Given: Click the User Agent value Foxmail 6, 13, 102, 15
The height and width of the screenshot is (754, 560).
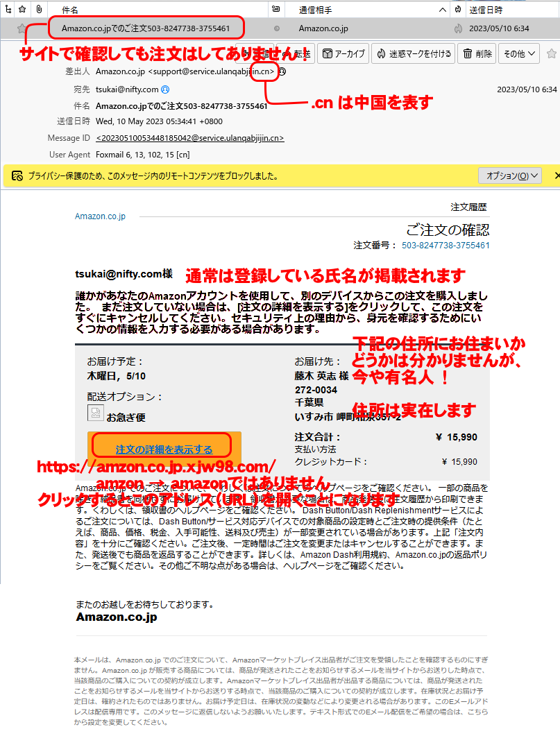Looking at the screenshot, I should pos(142,155).
